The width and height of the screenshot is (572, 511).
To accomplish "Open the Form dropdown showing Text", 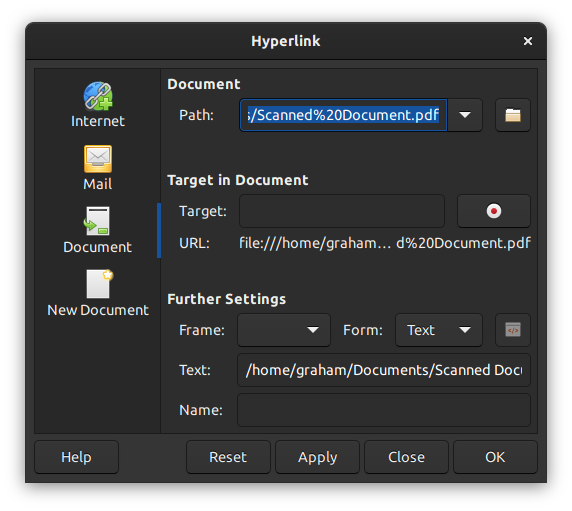I will (x=439, y=330).
